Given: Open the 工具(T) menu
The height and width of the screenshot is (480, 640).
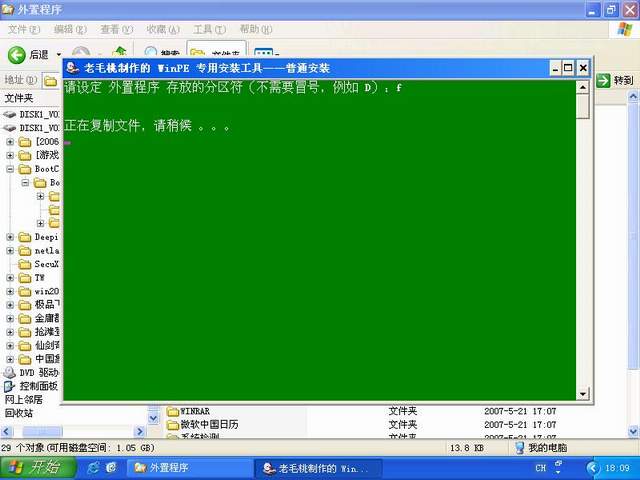Looking at the screenshot, I should pos(209,29).
